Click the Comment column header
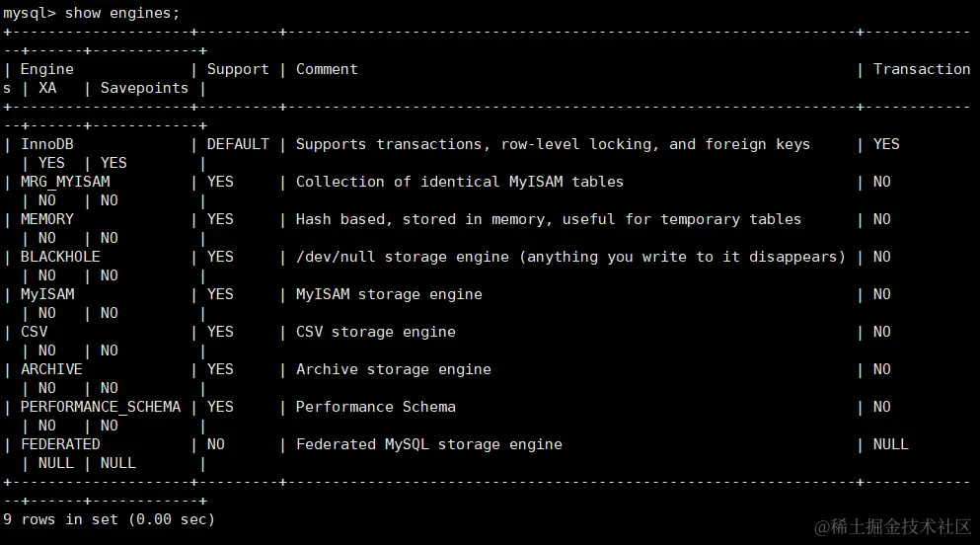Screen dimensions: 980x545 click(327, 69)
